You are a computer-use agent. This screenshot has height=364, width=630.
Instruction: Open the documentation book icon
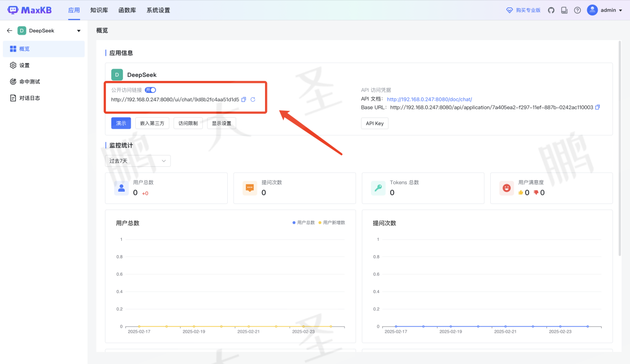564,10
